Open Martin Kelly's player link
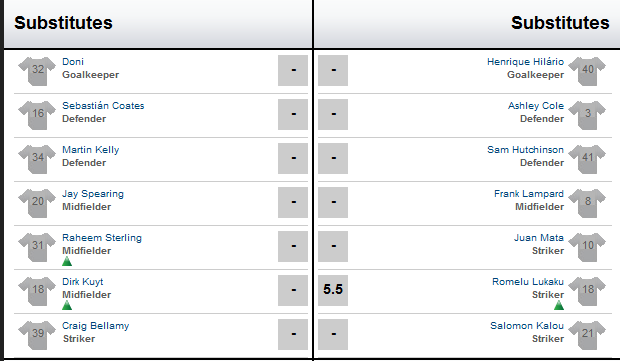This screenshot has width=620, height=361. pyautogui.click(x=91, y=150)
